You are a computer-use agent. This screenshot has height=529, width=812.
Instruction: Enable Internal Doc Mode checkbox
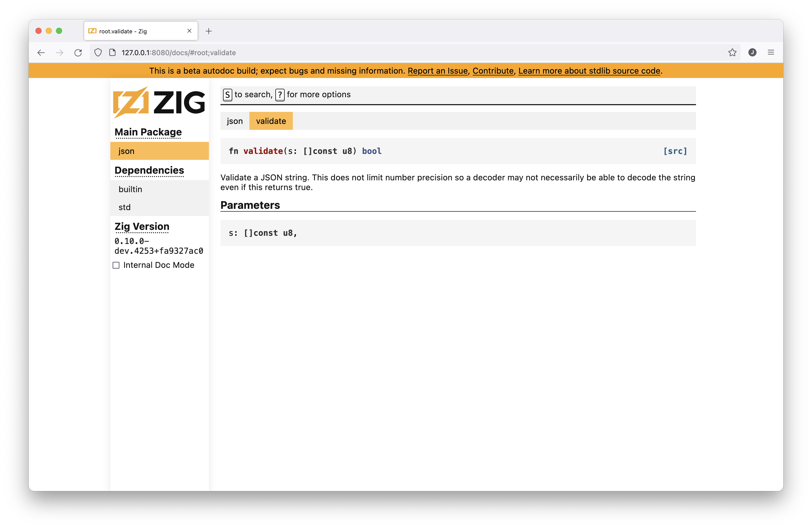116,265
